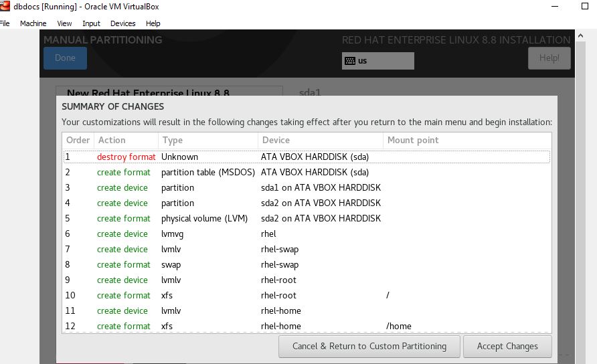
Task: Select 'physical volume (LVM)' type cell
Action: click(x=204, y=219)
